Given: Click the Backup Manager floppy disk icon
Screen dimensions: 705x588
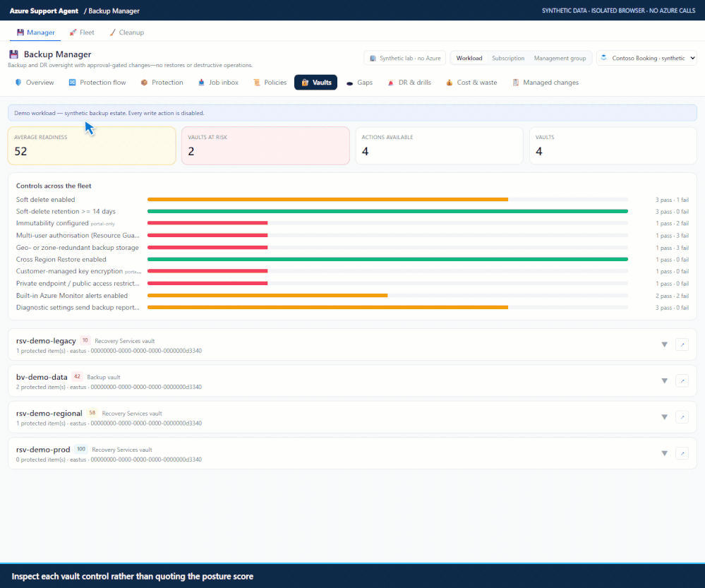Looking at the screenshot, I should tap(14, 54).
